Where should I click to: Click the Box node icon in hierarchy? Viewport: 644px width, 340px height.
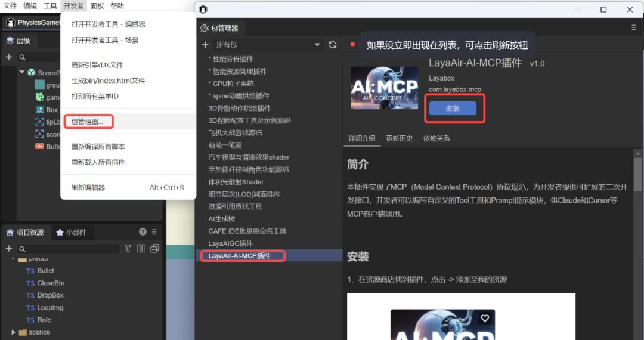[x=39, y=110]
